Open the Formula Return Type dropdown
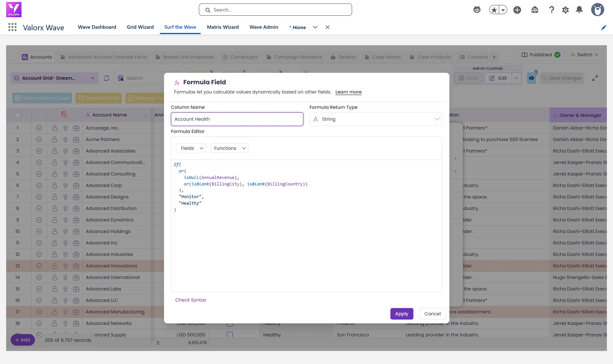The height and width of the screenshot is (364, 613). (x=375, y=119)
